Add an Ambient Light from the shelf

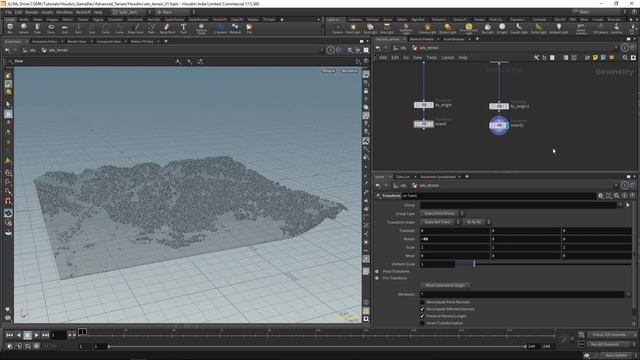point(558,28)
